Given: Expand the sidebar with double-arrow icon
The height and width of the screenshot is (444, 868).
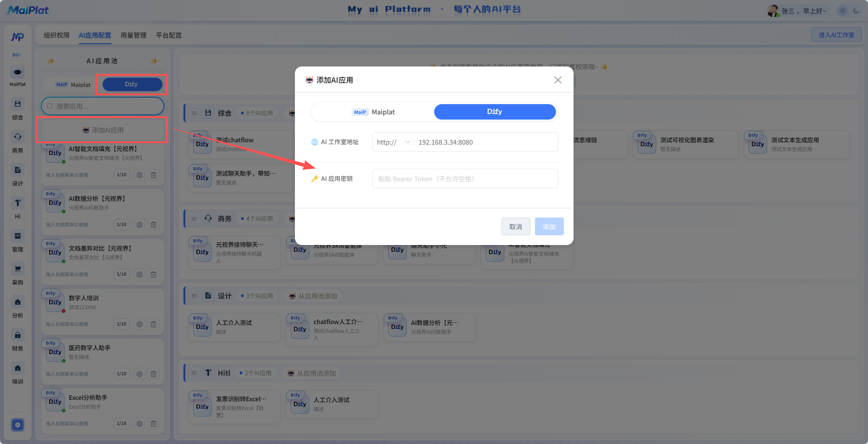Looking at the screenshot, I should click(17, 55).
